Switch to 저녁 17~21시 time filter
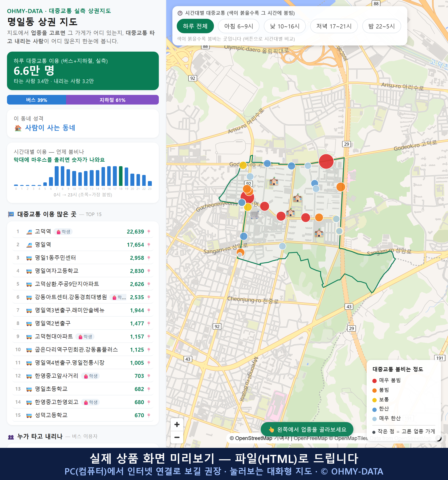448x480 pixels. tap(334, 26)
